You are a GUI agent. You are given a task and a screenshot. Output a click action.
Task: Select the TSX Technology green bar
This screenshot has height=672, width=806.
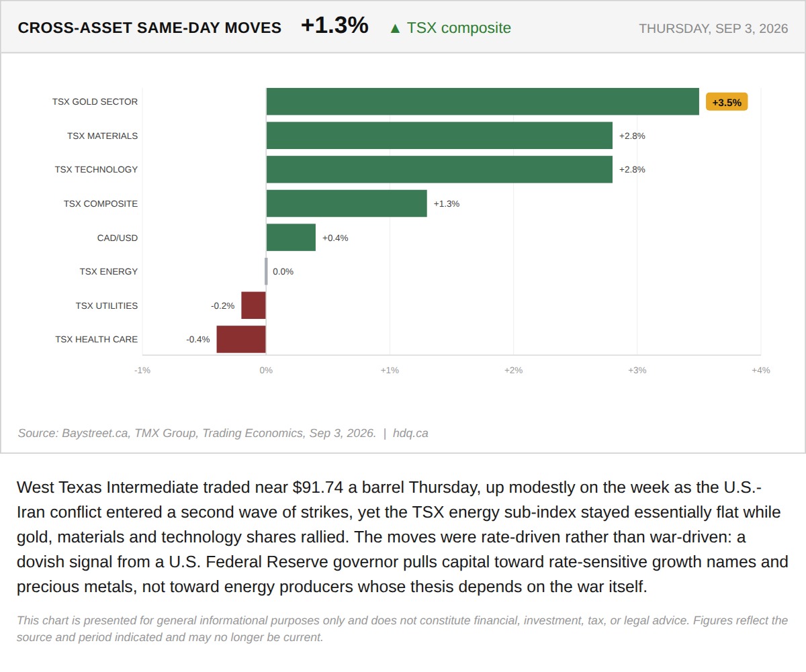[439, 169]
